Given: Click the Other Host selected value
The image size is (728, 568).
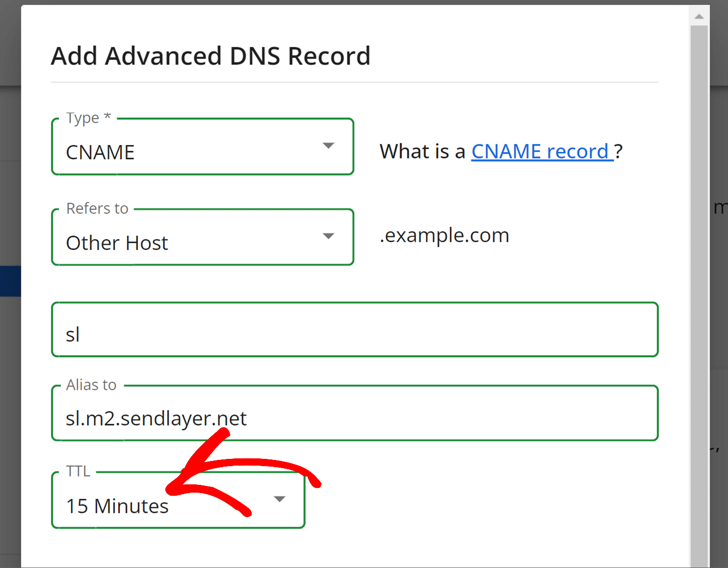Looking at the screenshot, I should (117, 243).
